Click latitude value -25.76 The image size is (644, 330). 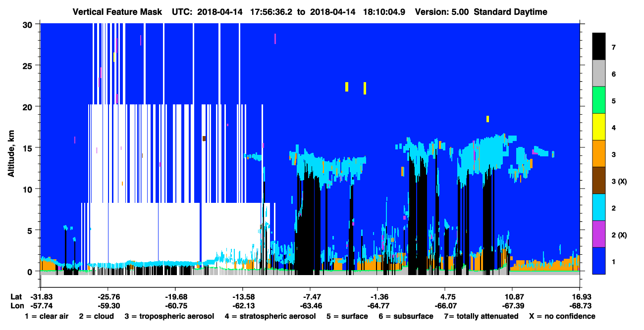(108, 297)
